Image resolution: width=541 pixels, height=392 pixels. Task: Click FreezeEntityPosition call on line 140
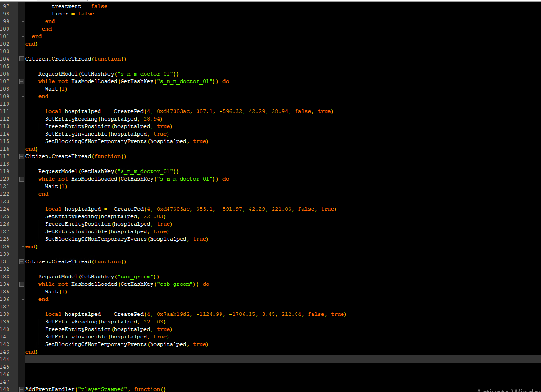click(77, 329)
